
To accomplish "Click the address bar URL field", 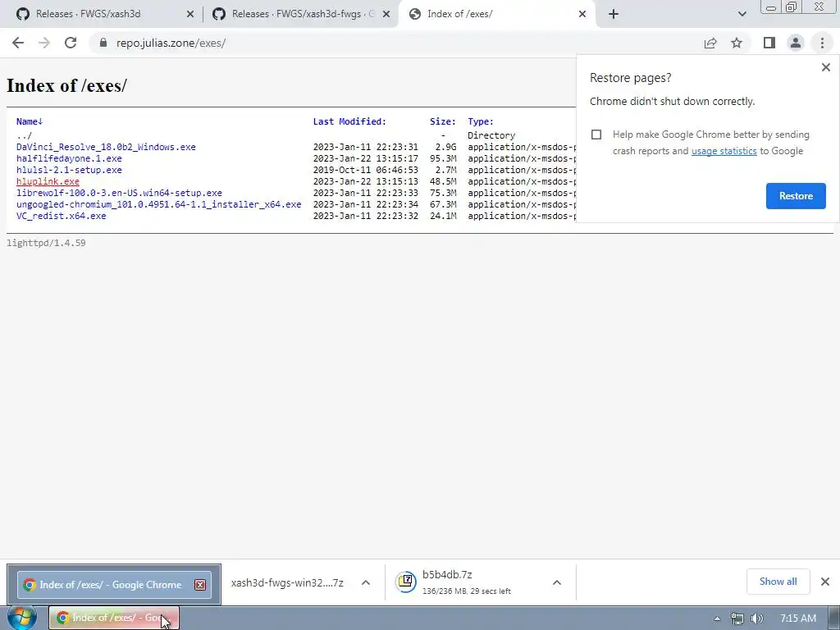I will (x=396, y=43).
